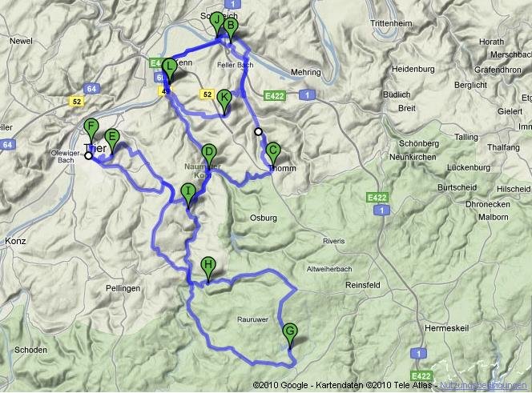532x393 pixels.
Task: Click white route waypoint above marker C
Action: click(x=259, y=131)
